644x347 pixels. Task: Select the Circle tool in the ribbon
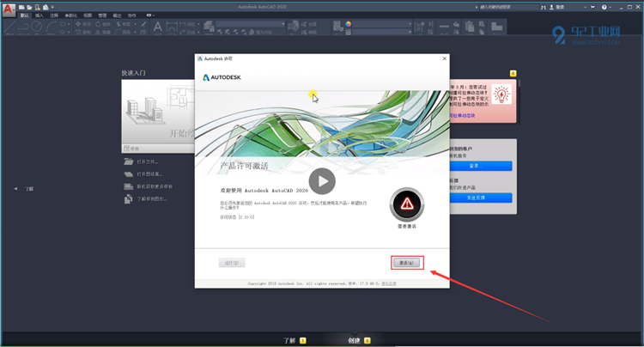click(37, 27)
